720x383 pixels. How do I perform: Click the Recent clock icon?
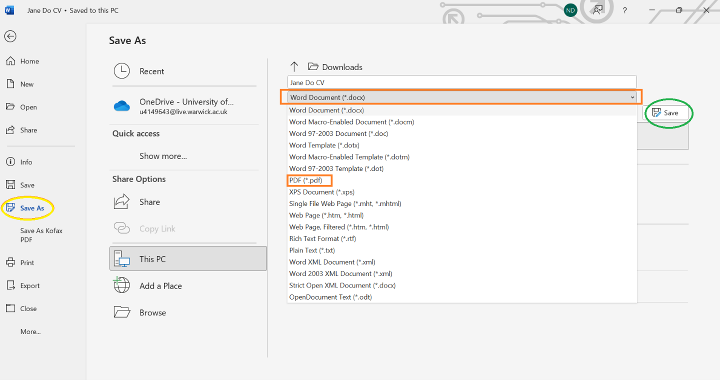[122, 71]
